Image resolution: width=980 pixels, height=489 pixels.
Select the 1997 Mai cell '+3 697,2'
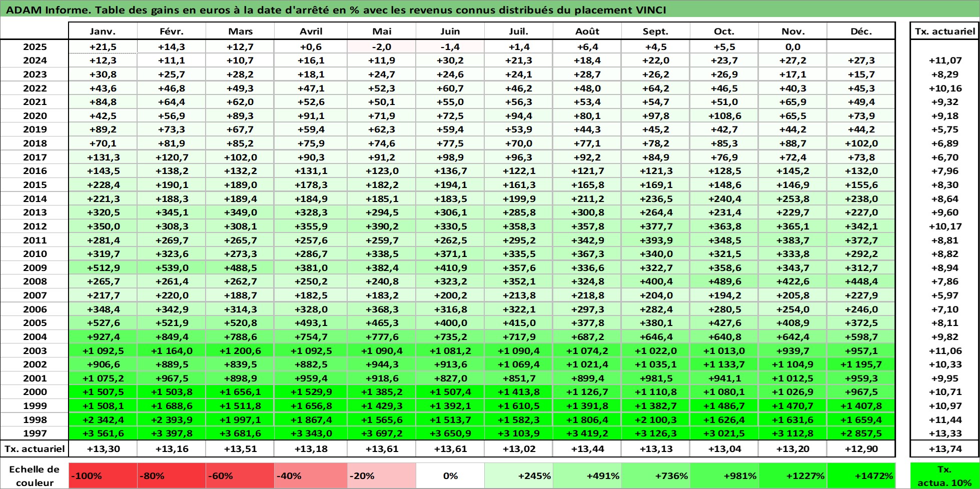[x=382, y=433]
